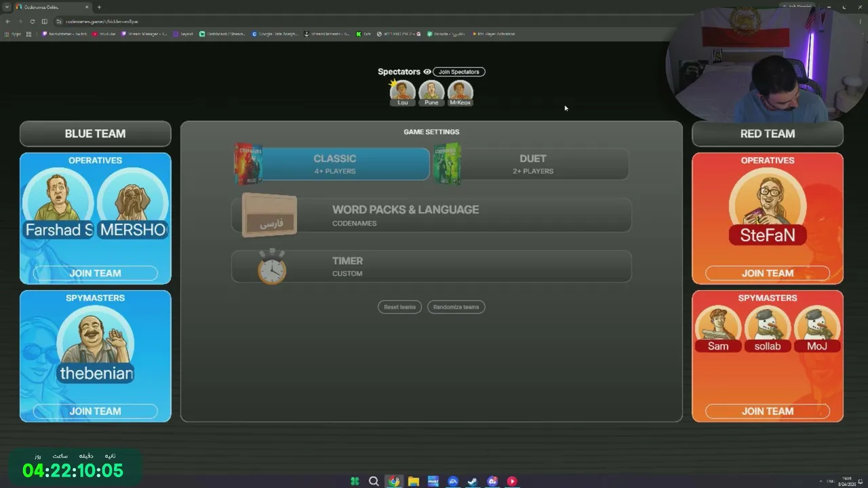The height and width of the screenshot is (488, 868).
Task: Click the Randomize teams button
Action: (x=456, y=307)
